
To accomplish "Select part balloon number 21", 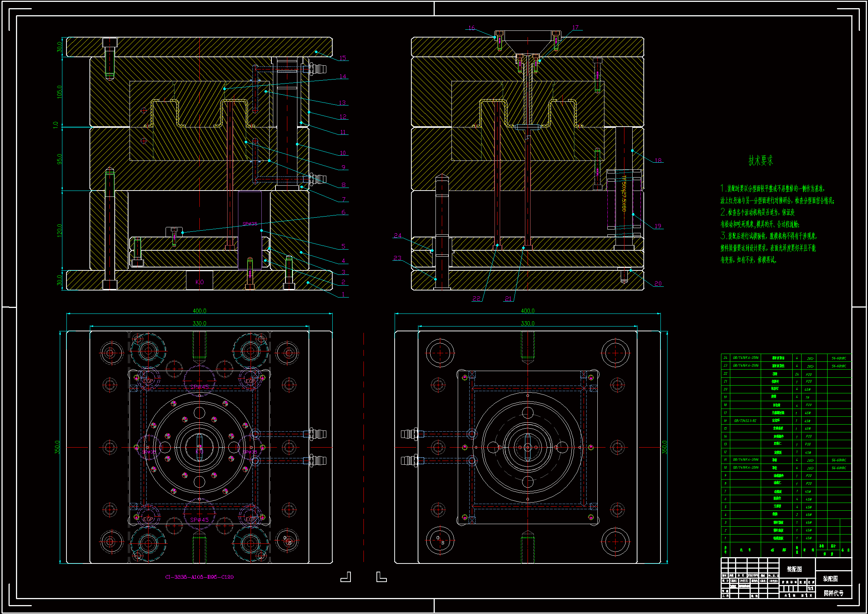I will (508, 299).
